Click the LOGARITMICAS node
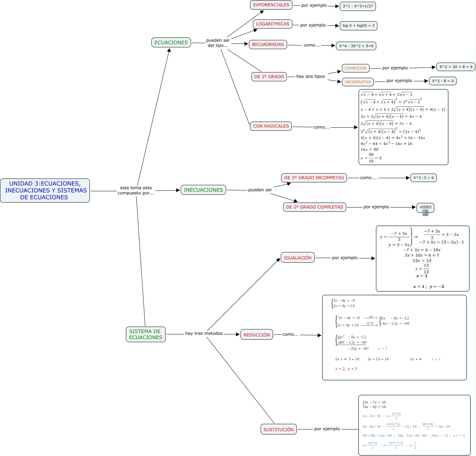476x456 pixels. pyautogui.click(x=272, y=24)
